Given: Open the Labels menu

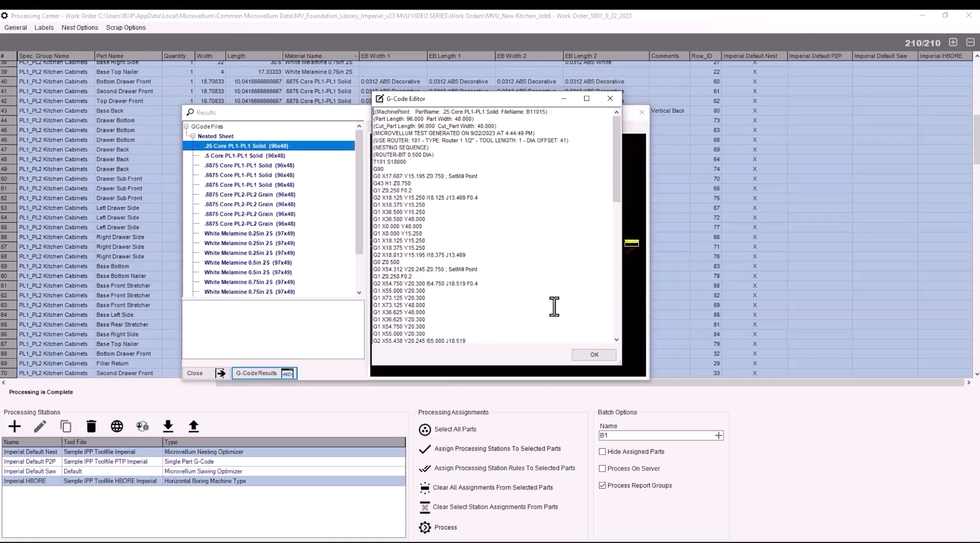Looking at the screenshot, I should tap(44, 28).
